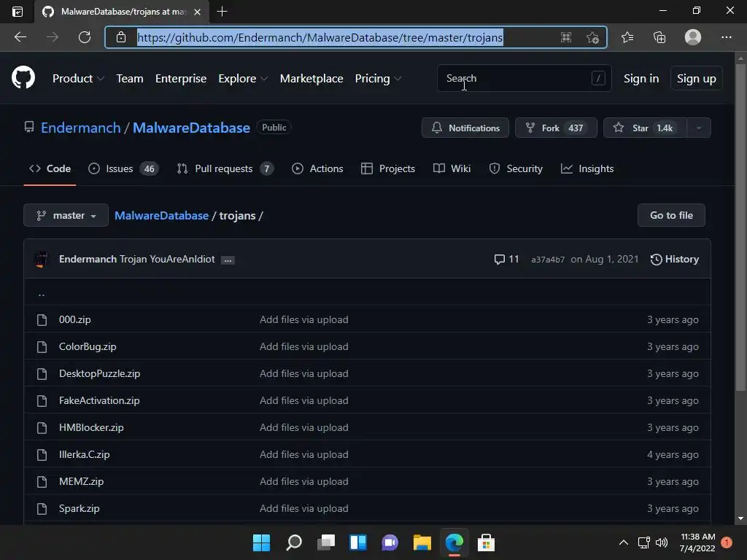Open tab actions menu icon
Viewport: 747px width, 560px height.
click(x=18, y=12)
